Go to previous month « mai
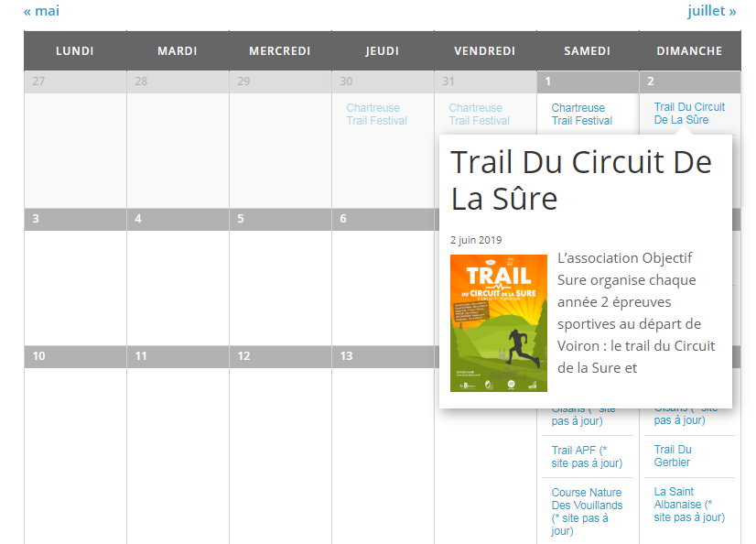 pyautogui.click(x=41, y=11)
